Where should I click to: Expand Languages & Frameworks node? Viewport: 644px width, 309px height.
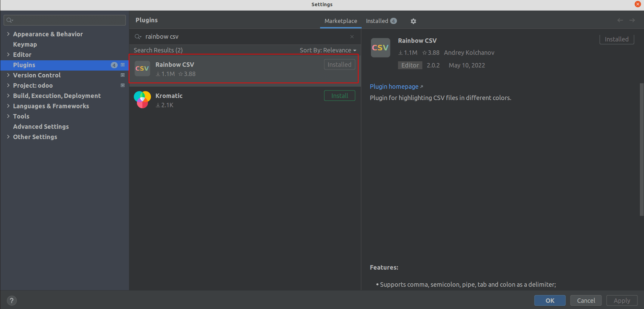click(x=8, y=106)
